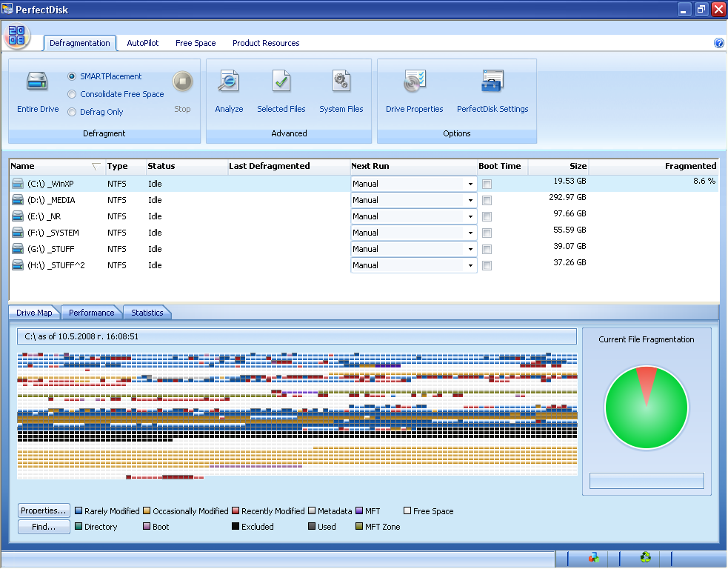Click the drive icon for (C:\) _WinXP

pyautogui.click(x=18, y=184)
